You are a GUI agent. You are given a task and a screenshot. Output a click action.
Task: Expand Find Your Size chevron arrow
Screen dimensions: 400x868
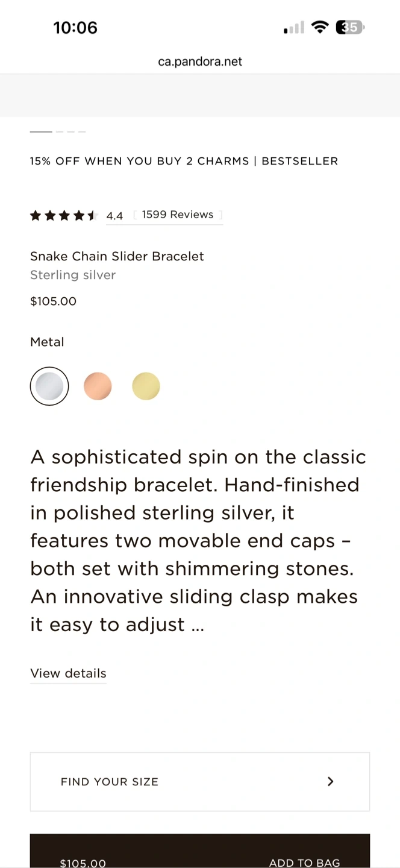coord(330,781)
